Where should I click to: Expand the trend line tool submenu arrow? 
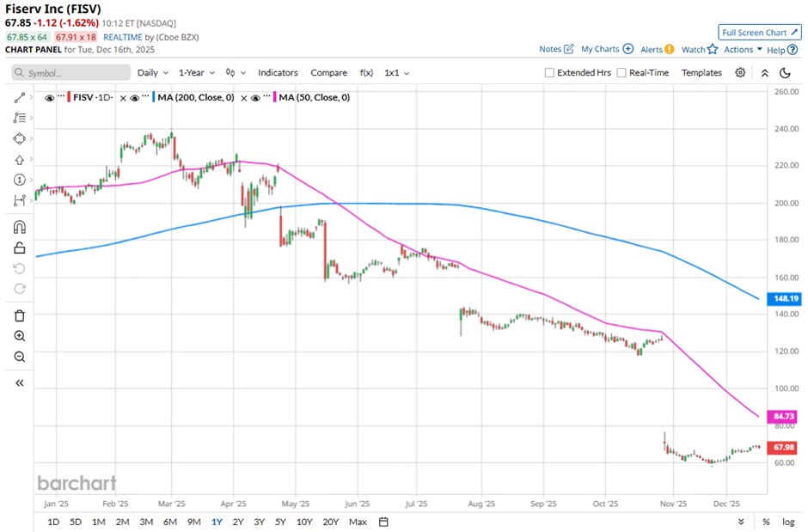[x=32, y=98]
